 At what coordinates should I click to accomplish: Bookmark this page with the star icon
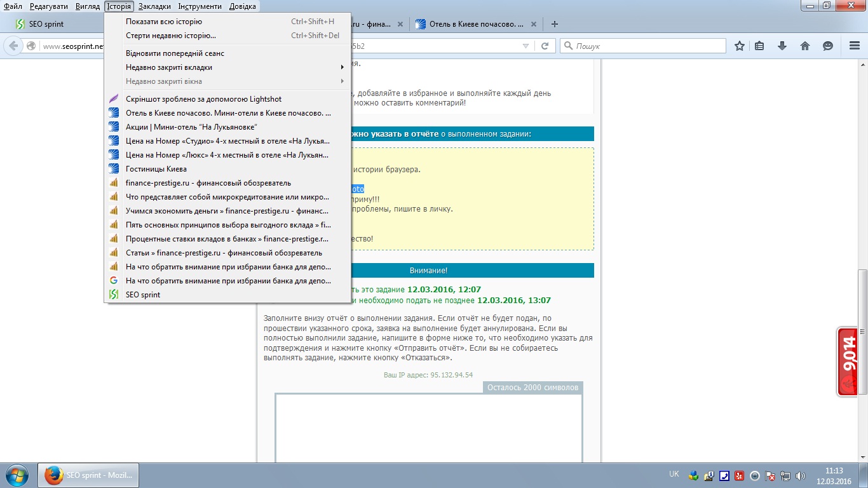(x=740, y=46)
